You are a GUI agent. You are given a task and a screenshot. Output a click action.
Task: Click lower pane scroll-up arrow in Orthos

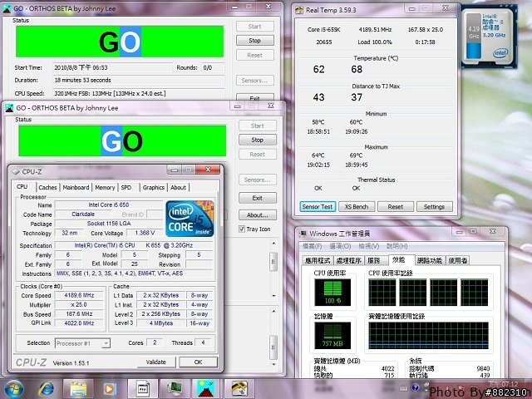273,312
